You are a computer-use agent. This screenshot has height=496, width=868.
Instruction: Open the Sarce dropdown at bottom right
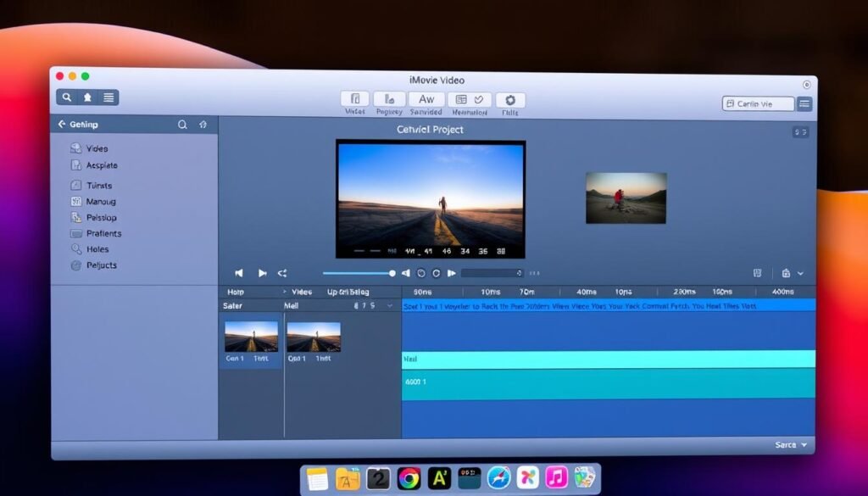click(791, 445)
